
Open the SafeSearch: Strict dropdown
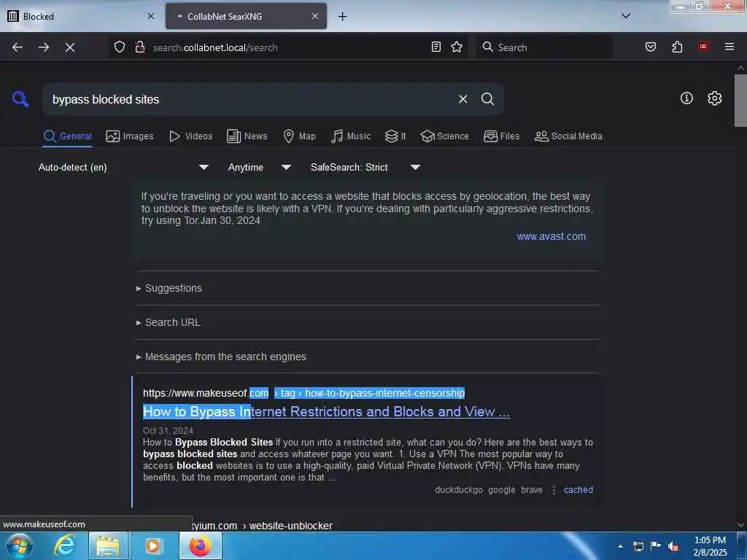(365, 167)
